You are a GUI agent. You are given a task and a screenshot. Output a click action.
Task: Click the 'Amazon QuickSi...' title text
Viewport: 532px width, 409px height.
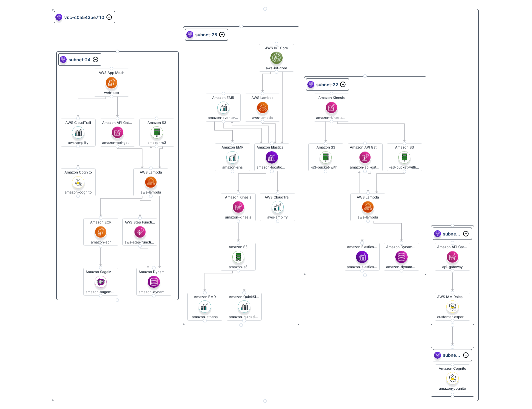(x=244, y=297)
